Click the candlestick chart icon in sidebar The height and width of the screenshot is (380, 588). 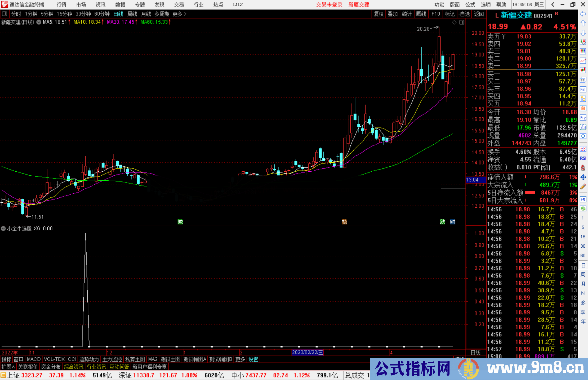tap(583, 70)
